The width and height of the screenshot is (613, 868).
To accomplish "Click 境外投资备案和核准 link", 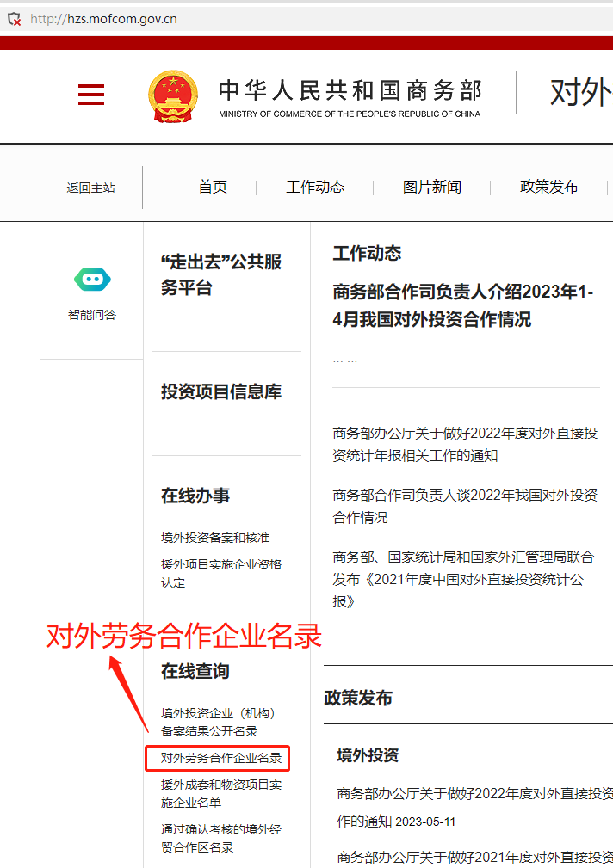I will [215, 538].
